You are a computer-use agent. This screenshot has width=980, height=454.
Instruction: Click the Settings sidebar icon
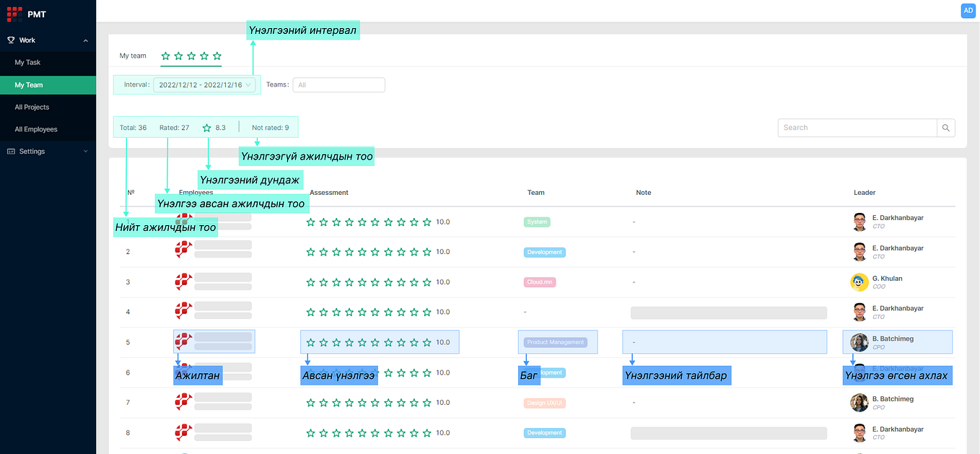(11, 152)
